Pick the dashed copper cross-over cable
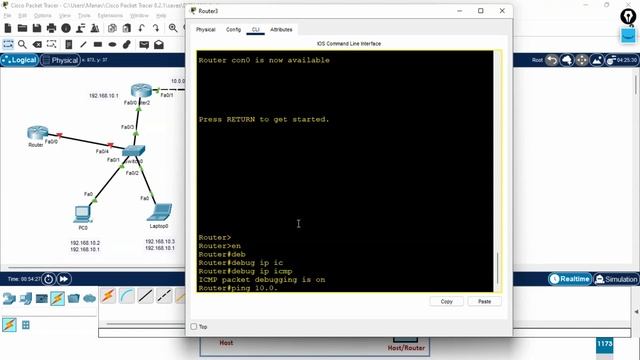 pos(164,296)
